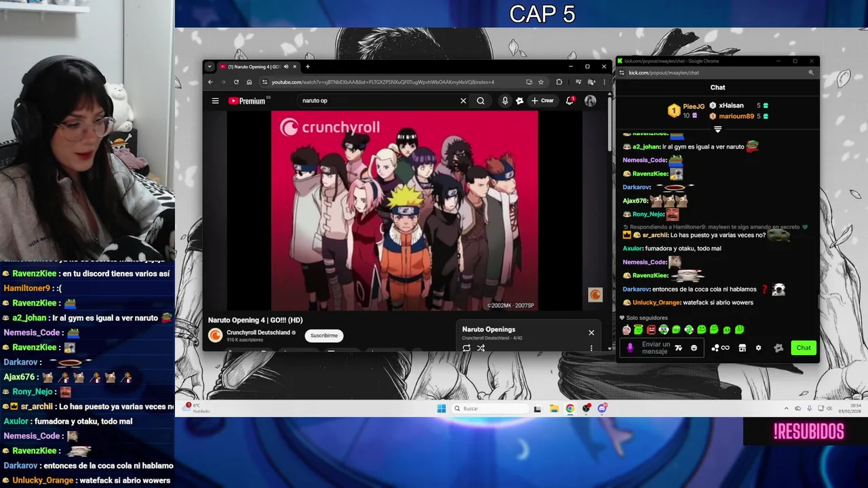
Task: Go to Chrome home page
Action: tap(249, 82)
